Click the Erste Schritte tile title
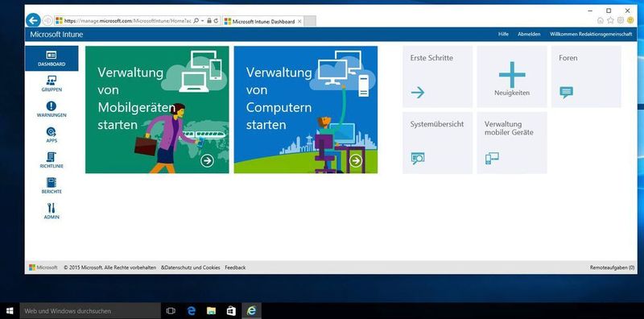 click(x=431, y=58)
